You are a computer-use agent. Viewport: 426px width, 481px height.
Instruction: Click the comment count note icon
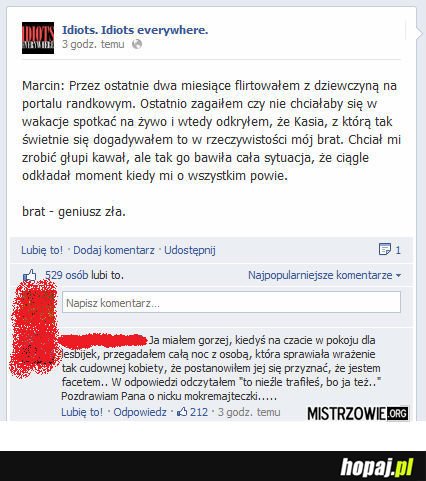pos(384,249)
